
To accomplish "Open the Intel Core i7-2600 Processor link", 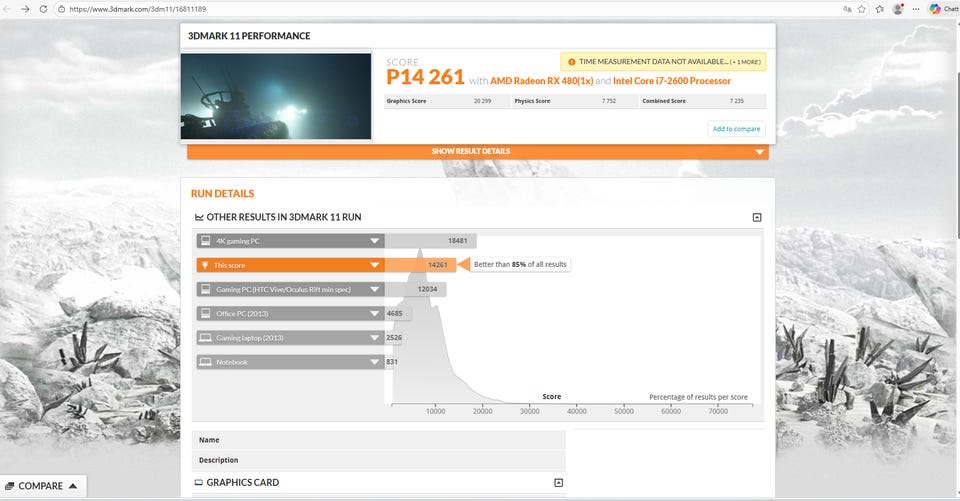I will [x=671, y=81].
